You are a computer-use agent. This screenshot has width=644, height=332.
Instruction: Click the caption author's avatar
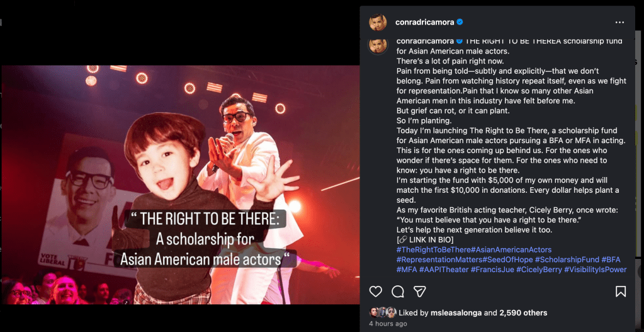point(378,45)
